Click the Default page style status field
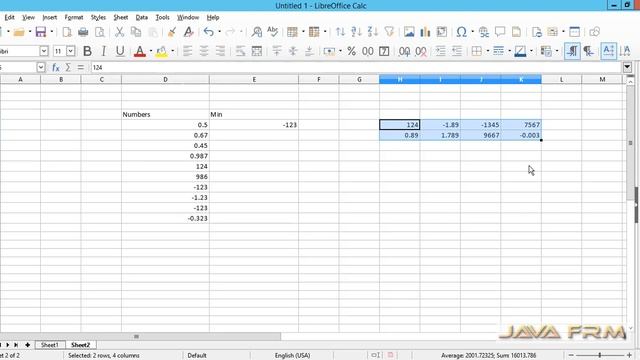This screenshot has width=640, height=360. (197, 356)
